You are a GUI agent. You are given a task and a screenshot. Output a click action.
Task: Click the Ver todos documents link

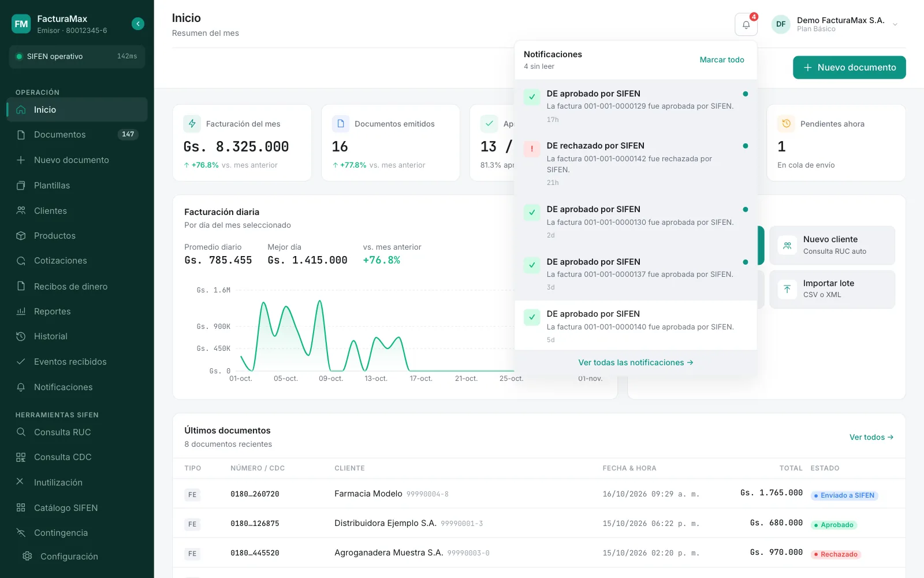click(871, 437)
